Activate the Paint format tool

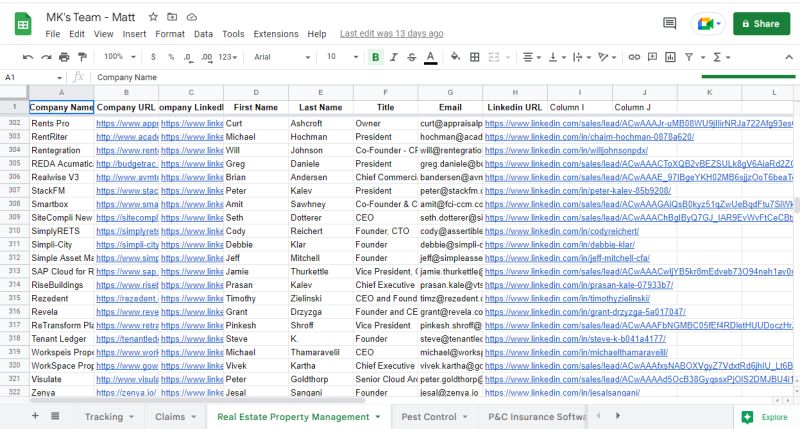(x=82, y=57)
